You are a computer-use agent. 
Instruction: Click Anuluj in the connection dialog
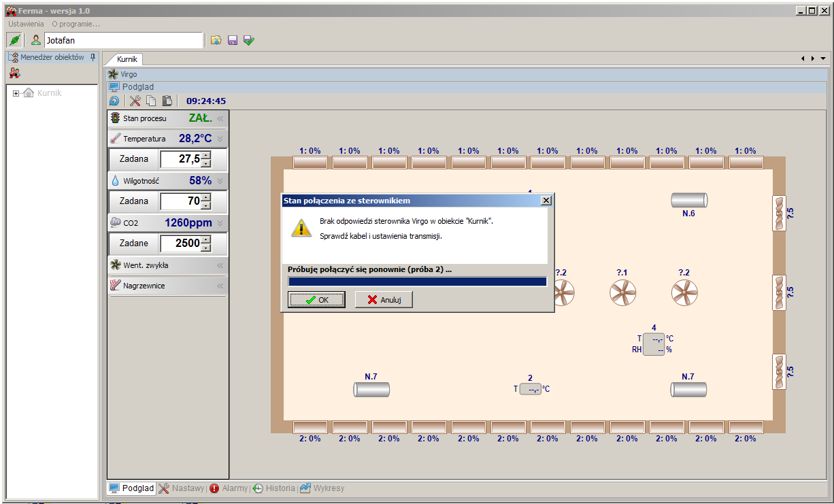[384, 300]
